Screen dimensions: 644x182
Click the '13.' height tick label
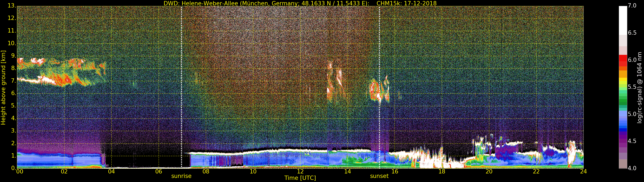click(x=12, y=6)
